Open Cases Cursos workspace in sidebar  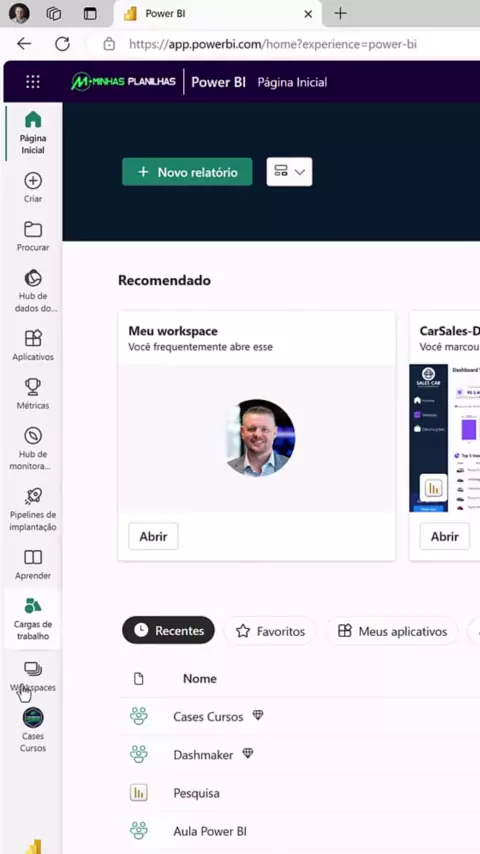33,730
